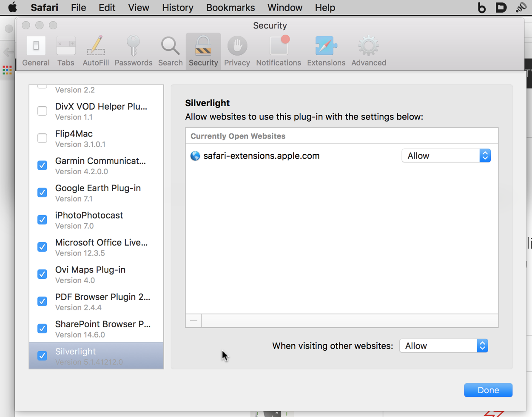Select the DivX VOD Helper Plu... row

click(96, 111)
